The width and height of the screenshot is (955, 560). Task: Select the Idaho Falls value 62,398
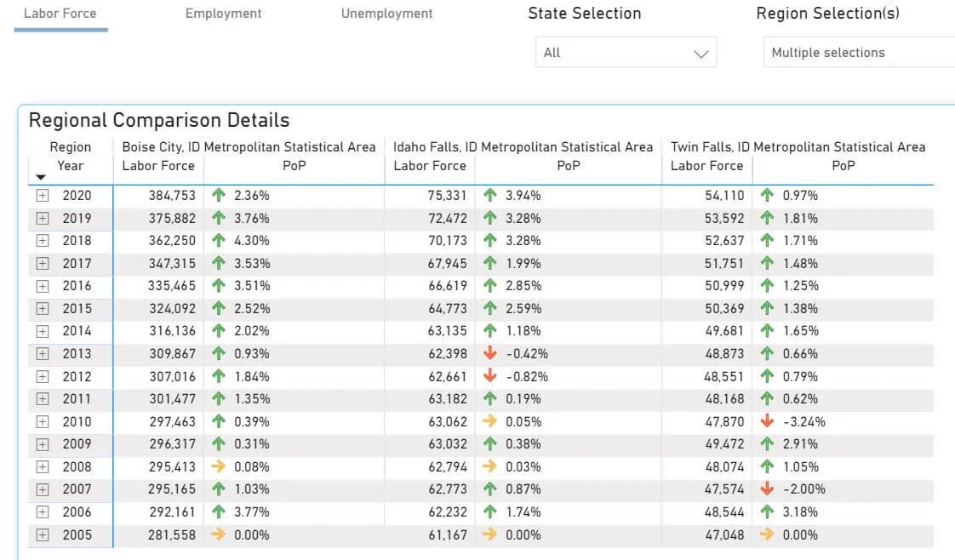(x=448, y=354)
